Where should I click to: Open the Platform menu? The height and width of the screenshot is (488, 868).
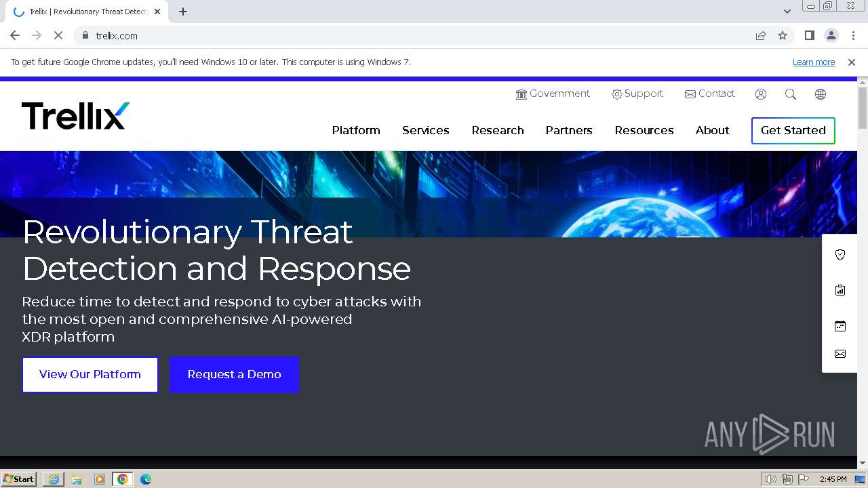pyautogui.click(x=356, y=130)
